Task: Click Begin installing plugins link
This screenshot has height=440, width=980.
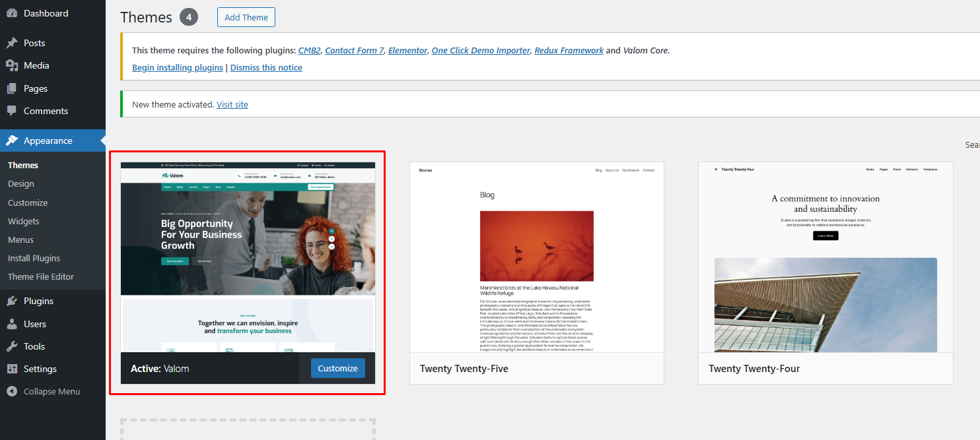Action: pos(178,67)
